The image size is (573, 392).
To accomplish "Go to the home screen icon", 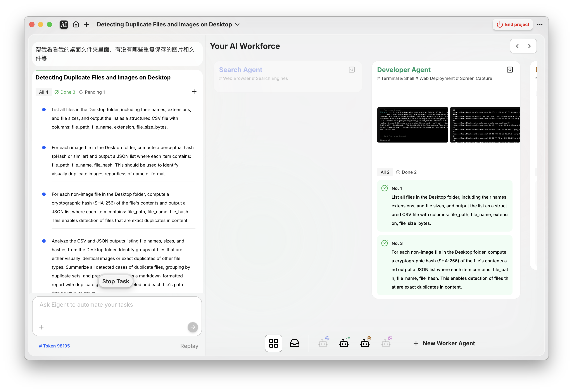I will 76,24.
